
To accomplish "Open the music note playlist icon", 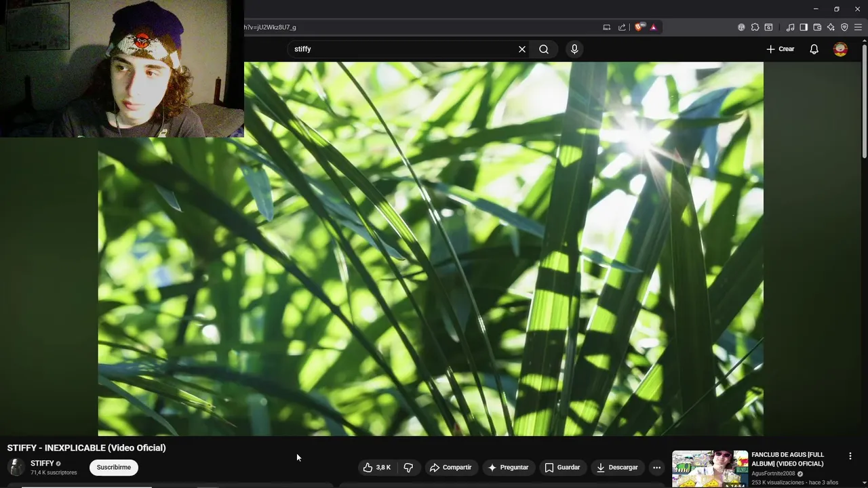I will tap(790, 27).
